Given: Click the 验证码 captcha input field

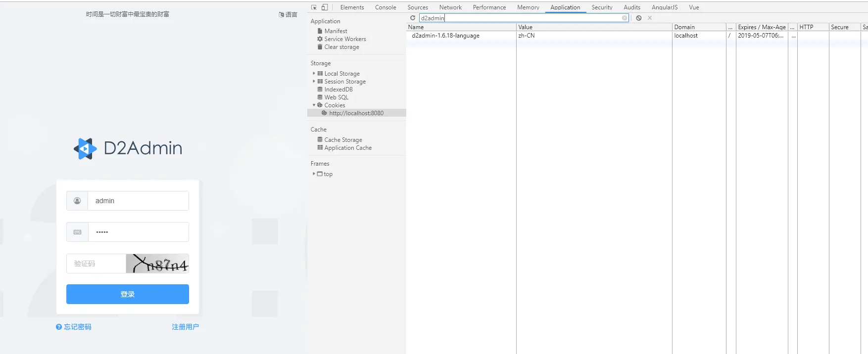Looking at the screenshot, I should point(96,264).
